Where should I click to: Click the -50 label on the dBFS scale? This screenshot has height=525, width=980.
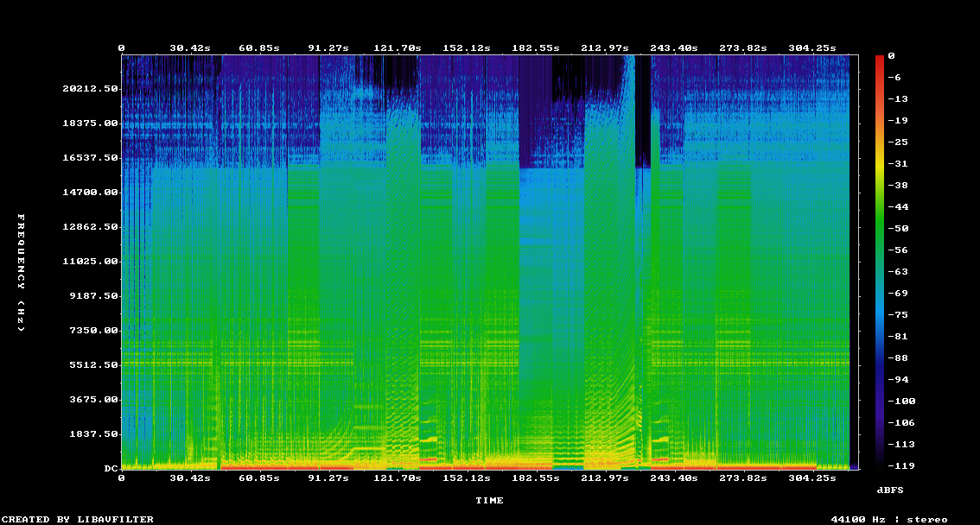896,228
